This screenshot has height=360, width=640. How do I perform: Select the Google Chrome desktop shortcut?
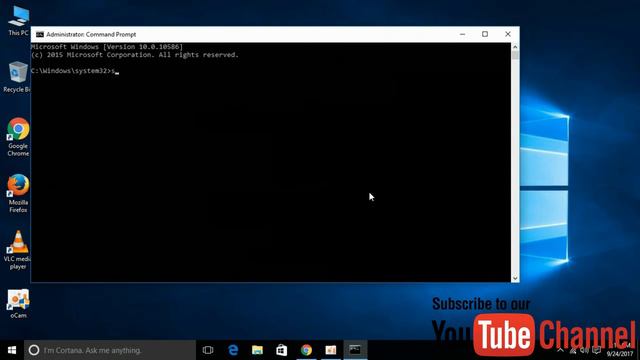click(18, 137)
